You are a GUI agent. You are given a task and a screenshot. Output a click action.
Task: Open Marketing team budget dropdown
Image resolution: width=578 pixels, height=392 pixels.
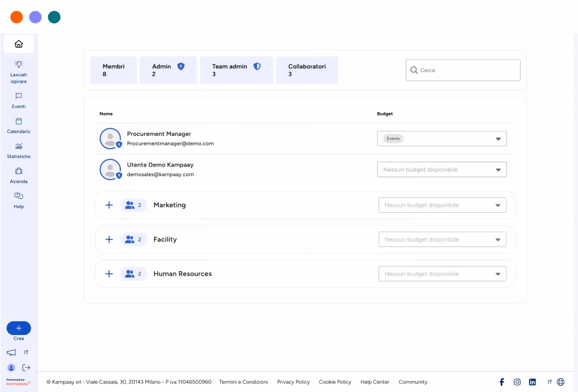pos(442,205)
